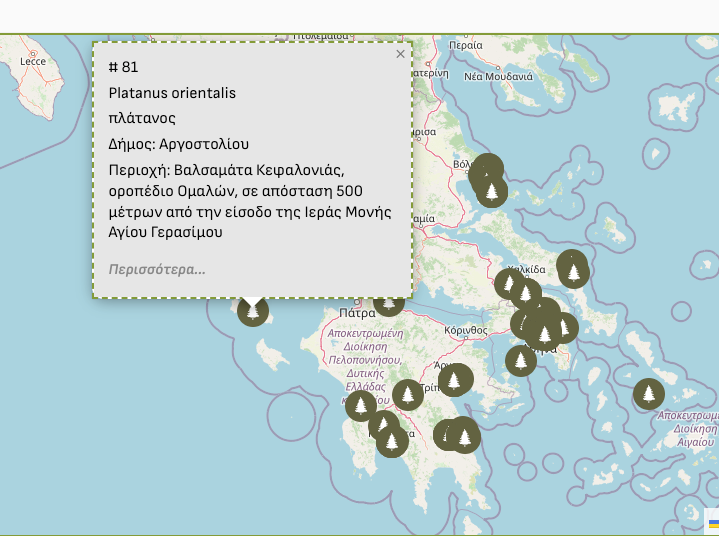The image size is (719, 536).
Task: Select the southernmost tree marker in western Peloponnese
Action: click(x=392, y=440)
